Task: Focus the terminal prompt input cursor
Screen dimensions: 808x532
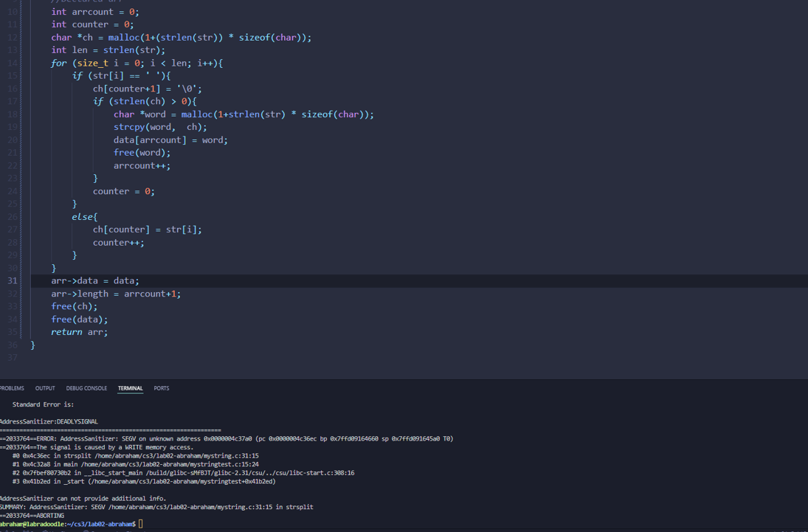Action: click(x=140, y=524)
